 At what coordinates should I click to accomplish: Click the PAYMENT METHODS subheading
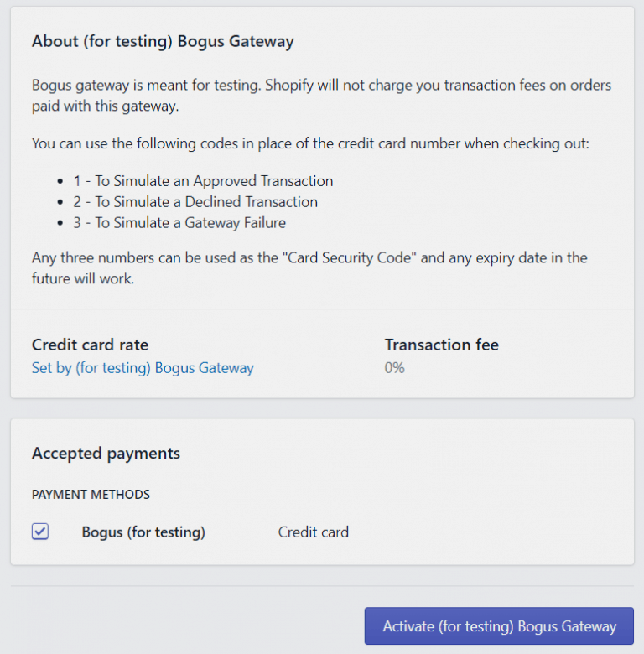tap(91, 494)
